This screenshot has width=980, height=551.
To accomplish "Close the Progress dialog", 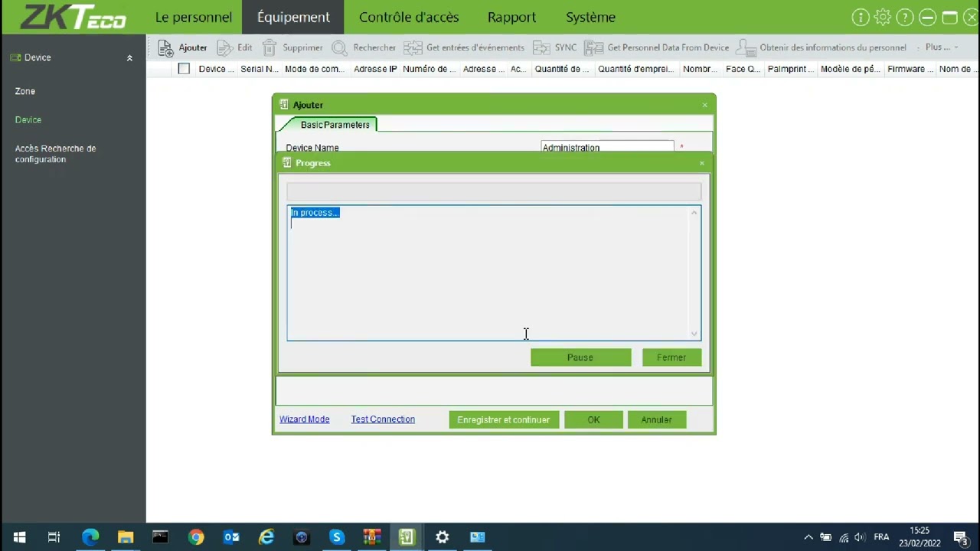I will coord(701,163).
